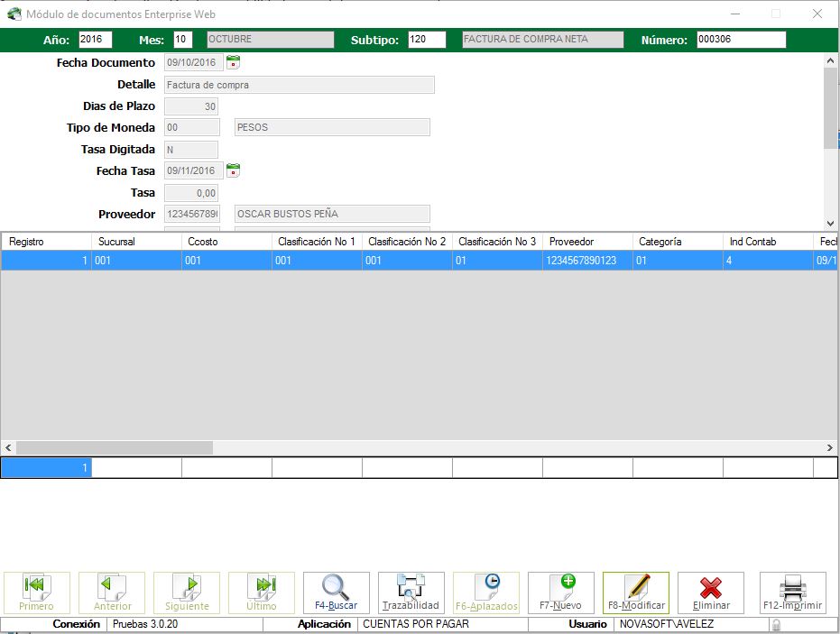Click the PESOS currency name field

click(x=332, y=127)
